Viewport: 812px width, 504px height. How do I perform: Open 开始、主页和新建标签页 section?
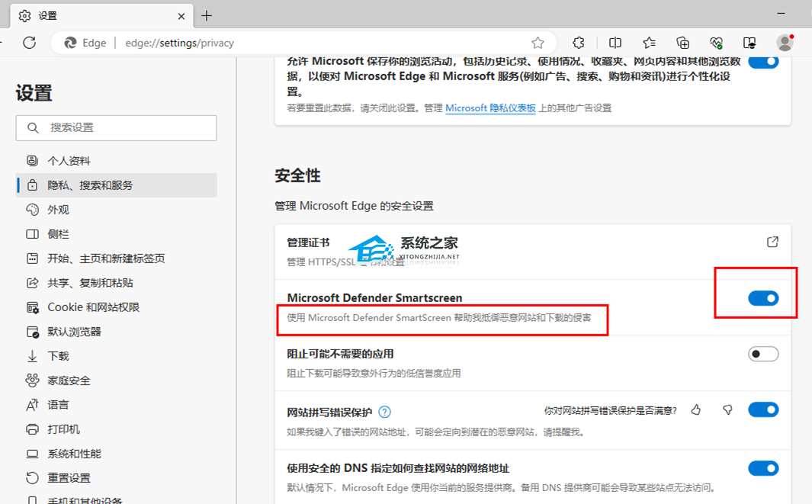coord(116,258)
